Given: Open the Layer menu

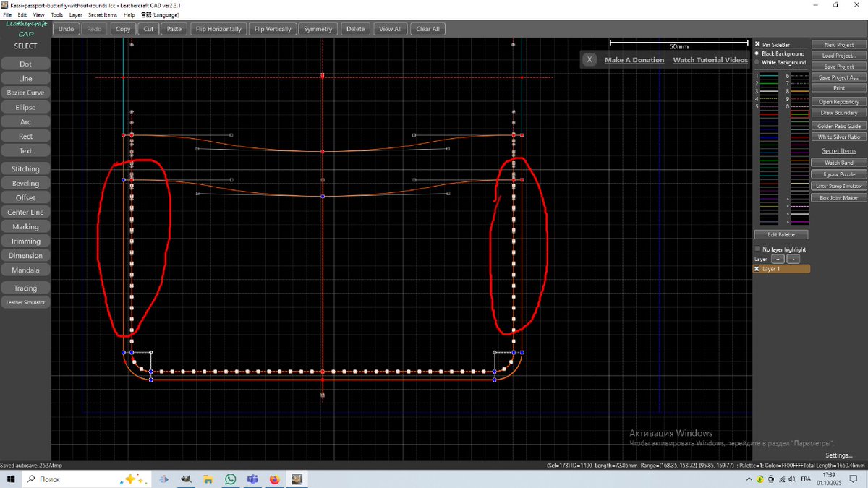Looking at the screenshot, I should (x=76, y=14).
